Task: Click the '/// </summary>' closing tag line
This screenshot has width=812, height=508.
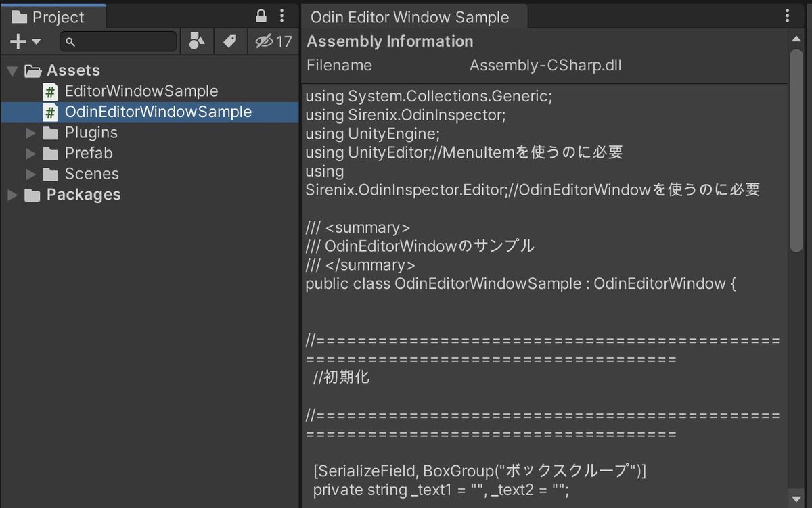Action: click(x=360, y=264)
